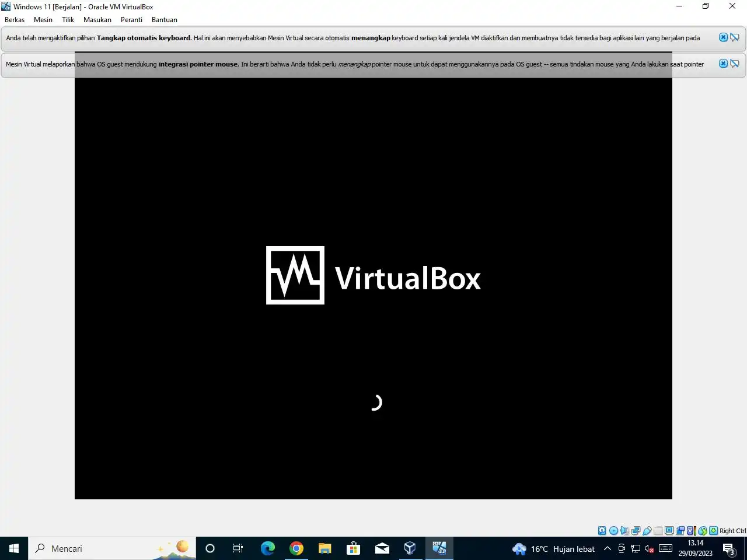Launch Microsoft Edge from taskbar

[267, 548]
